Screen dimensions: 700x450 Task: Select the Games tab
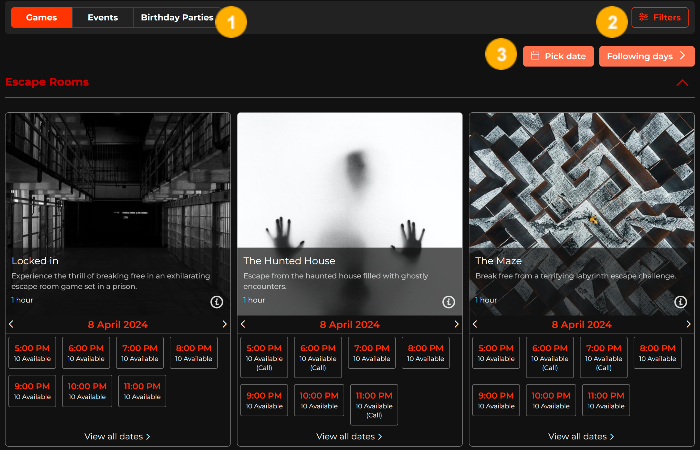41,18
